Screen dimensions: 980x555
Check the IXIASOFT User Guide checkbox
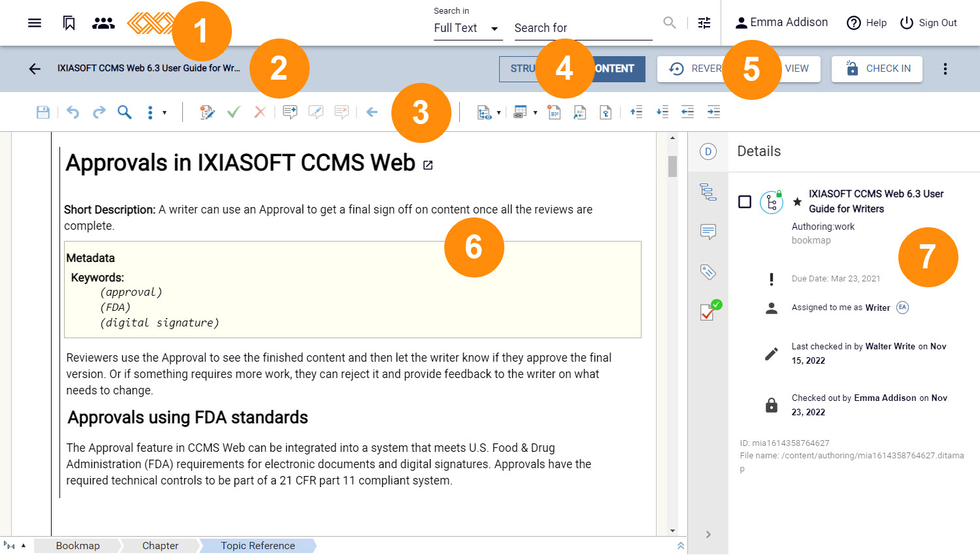pyautogui.click(x=745, y=202)
